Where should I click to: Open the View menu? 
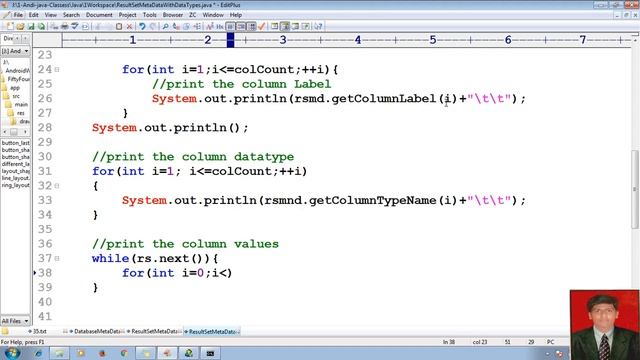tap(51, 15)
